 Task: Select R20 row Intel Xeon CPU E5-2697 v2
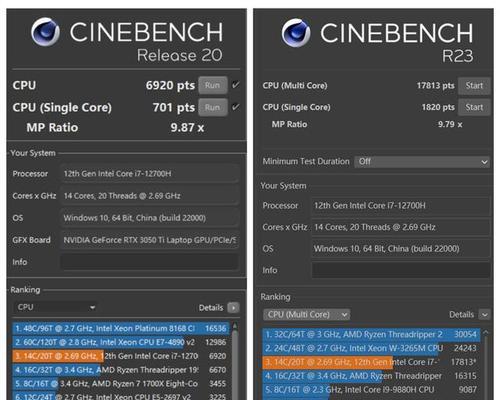(121, 396)
